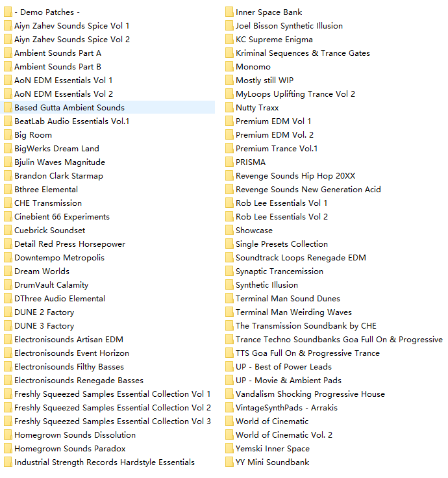Image resolution: width=448 pixels, height=478 pixels.
Task: Select the - Demo Patches - folder
Action: [47, 12]
